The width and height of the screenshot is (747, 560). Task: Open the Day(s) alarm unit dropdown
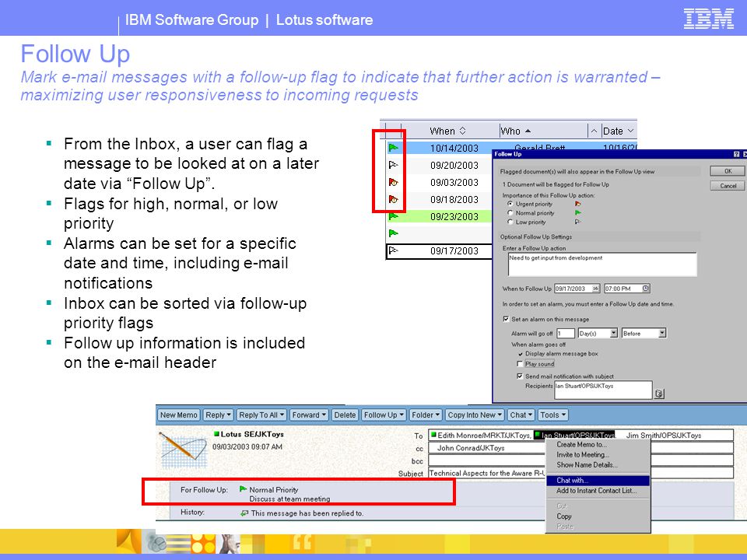(614, 334)
